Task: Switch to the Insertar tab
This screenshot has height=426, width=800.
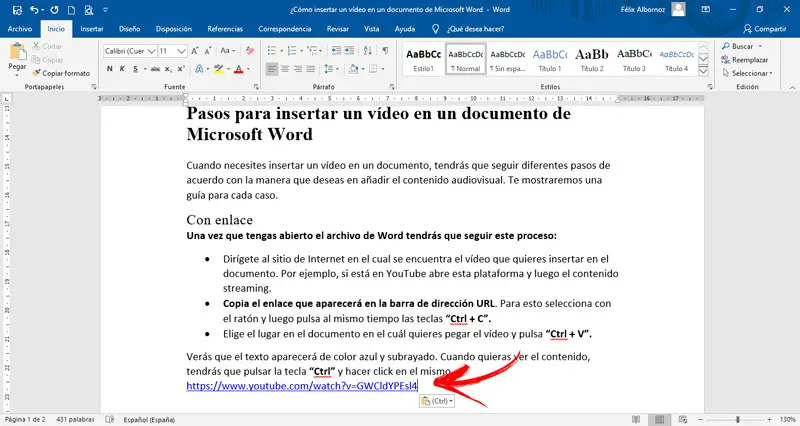Action: pyautogui.click(x=92, y=29)
